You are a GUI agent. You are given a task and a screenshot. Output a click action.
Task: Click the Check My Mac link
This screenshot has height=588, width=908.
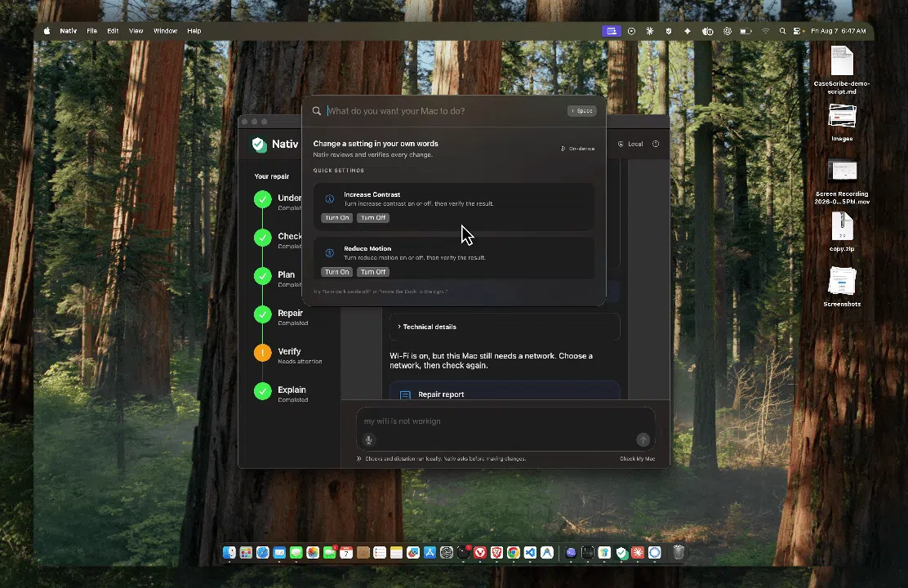coord(637,459)
